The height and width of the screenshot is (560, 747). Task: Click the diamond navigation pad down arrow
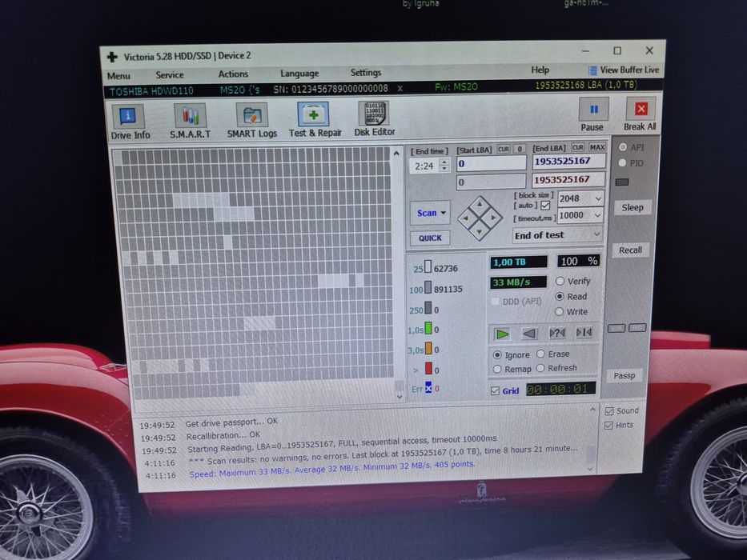[x=480, y=232]
